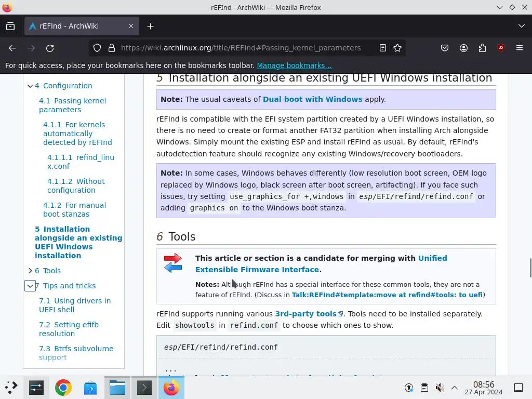Open the tracking protection shield icon
532x399 pixels.
[x=97, y=48]
